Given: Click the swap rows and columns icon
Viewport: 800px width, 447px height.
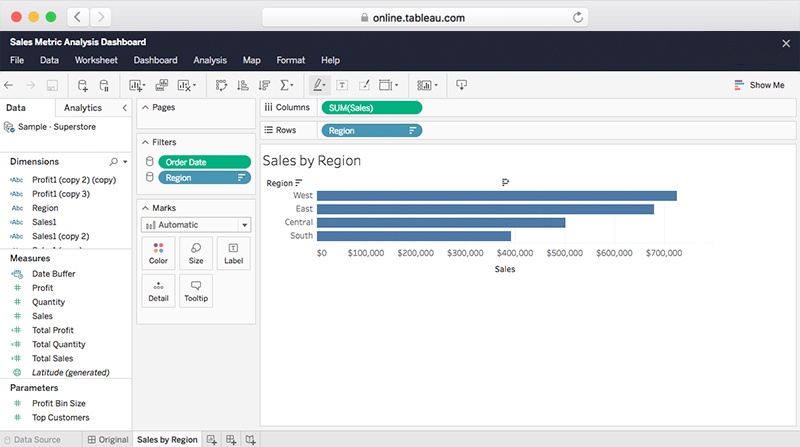Looking at the screenshot, I should (x=220, y=86).
